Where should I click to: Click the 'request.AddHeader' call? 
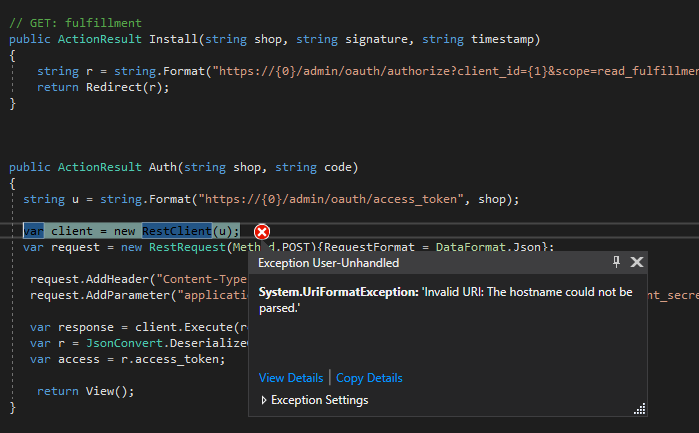(x=89, y=279)
